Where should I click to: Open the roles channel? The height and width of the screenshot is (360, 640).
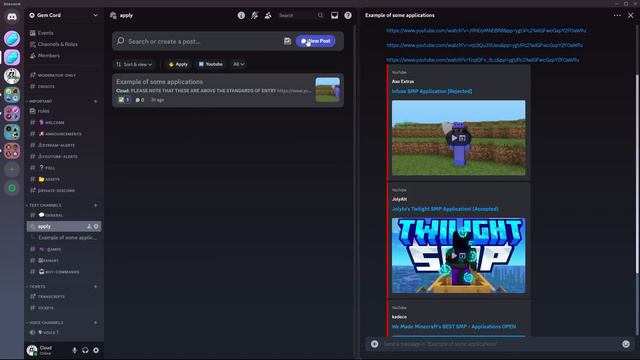pyautogui.click(x=64, y=111)
